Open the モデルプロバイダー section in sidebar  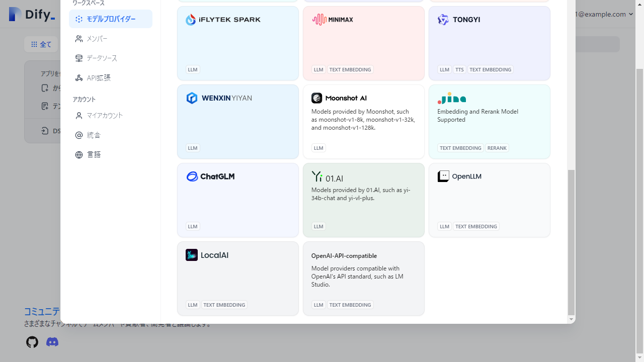tap(111, 19)
